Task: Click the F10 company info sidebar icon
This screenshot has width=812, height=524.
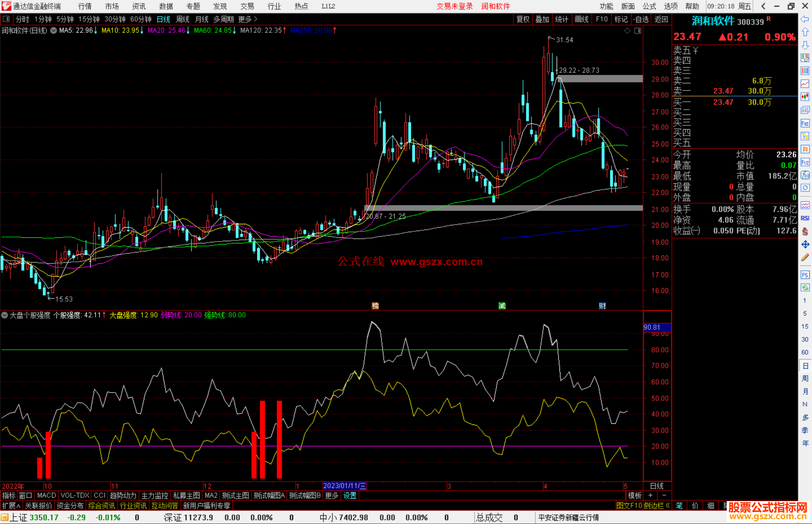Action: [x=805, y=123]
